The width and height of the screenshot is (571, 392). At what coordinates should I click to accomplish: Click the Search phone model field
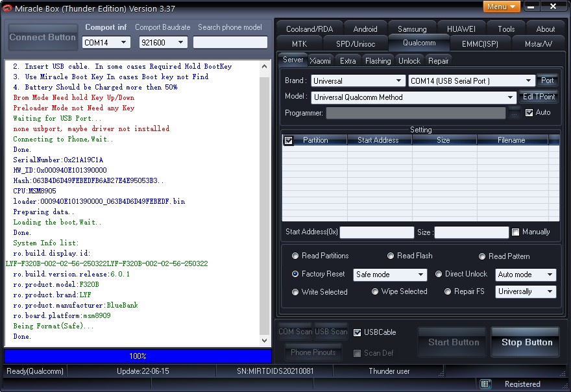(x=230, y=42)
